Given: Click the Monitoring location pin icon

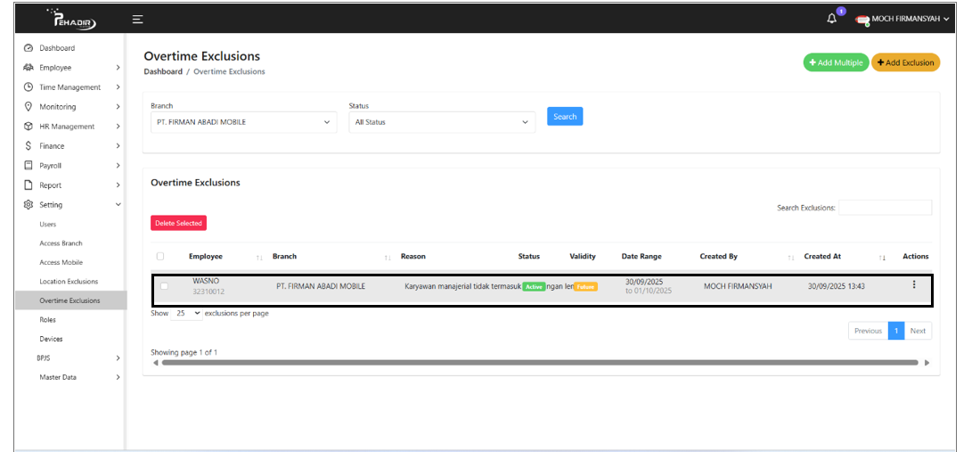Looking at the screenshot, I should (x=29, y=107).
